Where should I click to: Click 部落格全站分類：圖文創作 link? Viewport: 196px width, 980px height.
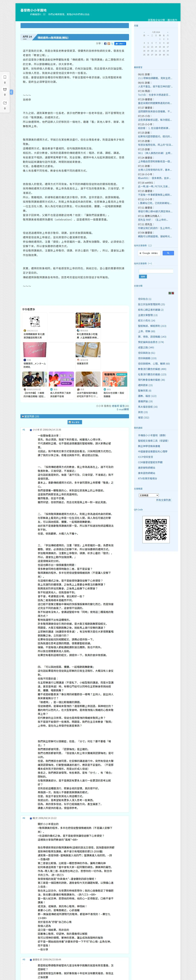pos(163,20)
